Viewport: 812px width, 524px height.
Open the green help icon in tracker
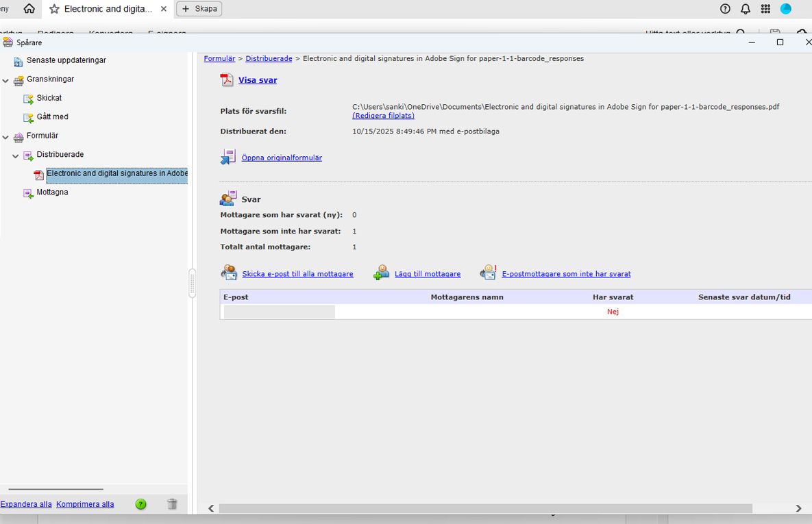pos(141,504)
